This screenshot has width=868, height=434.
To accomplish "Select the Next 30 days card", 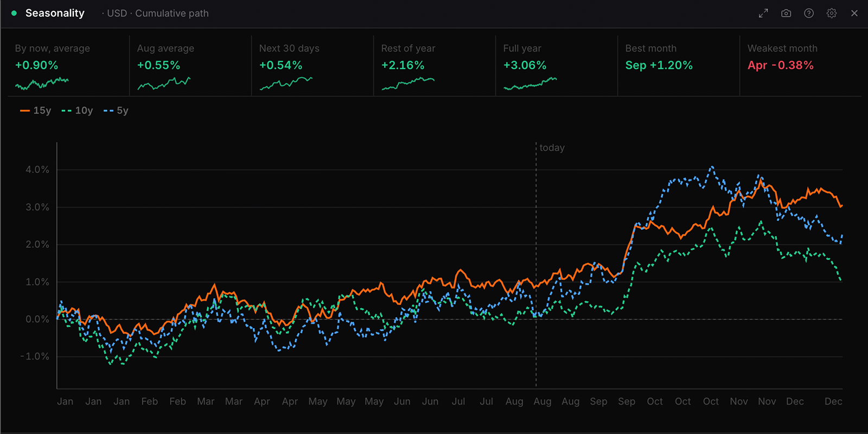I will click(x=312, y=66).
